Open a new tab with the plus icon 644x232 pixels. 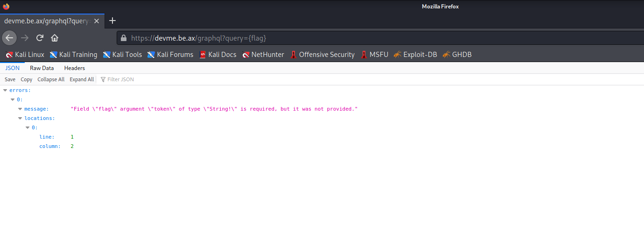112,21
